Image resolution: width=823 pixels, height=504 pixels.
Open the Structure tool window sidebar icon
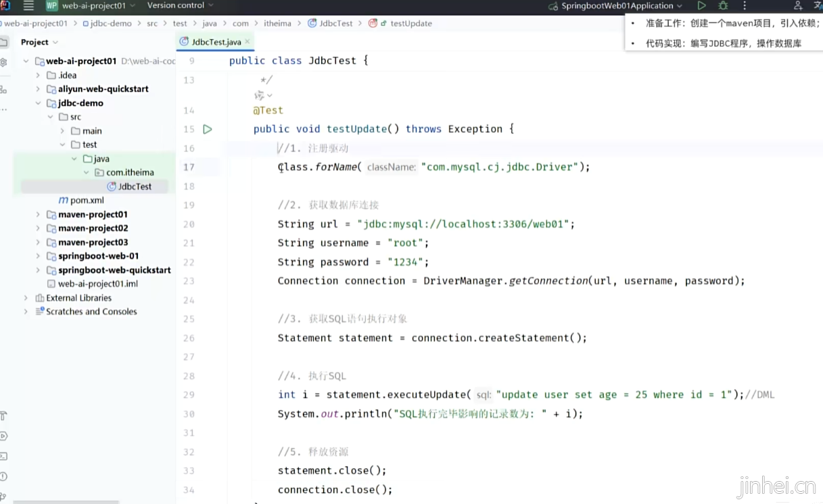coord(3,89)
